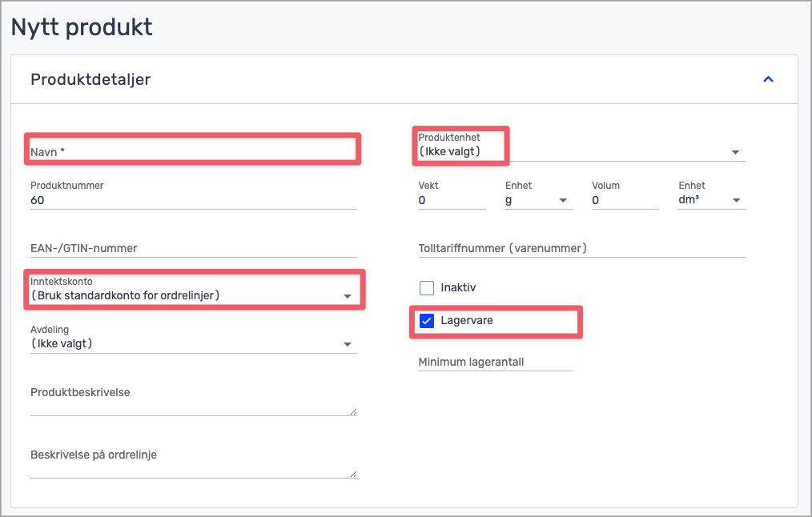Click the Produktnummer field showing 60

coord(192,200)
